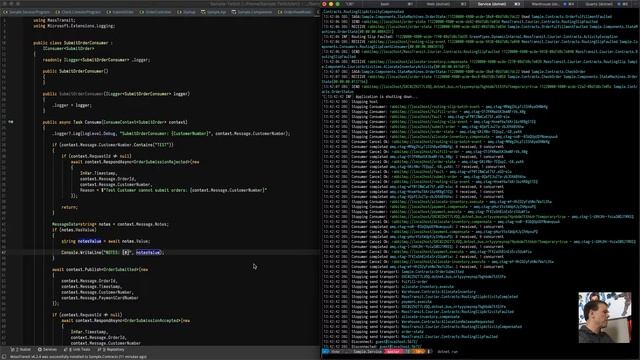Click 'await context.Publish<OrderSubmitted>' line
The width and height of the screenshot is (640, 360).
[x=100, y=269]
